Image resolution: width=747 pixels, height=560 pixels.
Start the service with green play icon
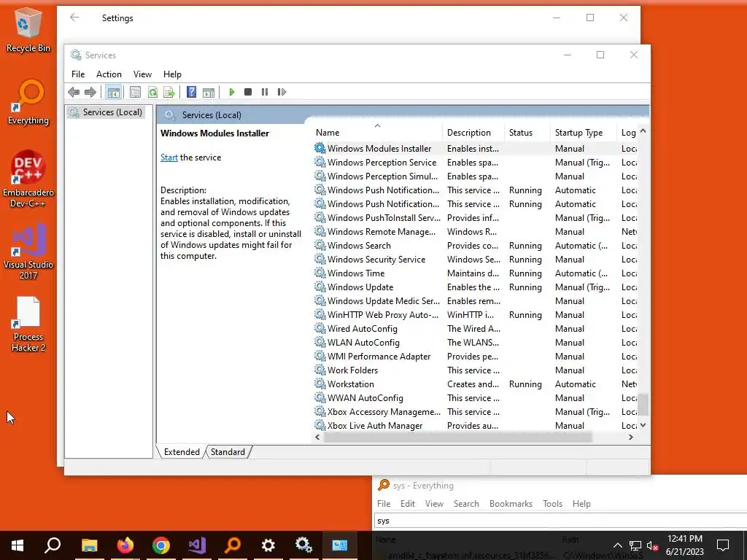[231, 92]
